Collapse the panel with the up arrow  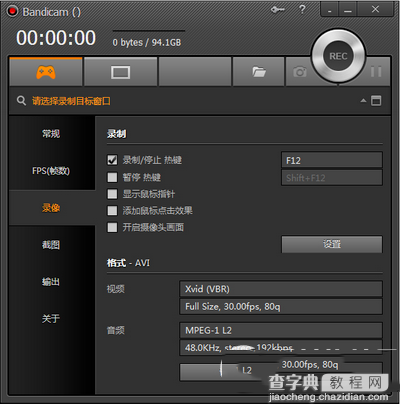pos(363,100)
